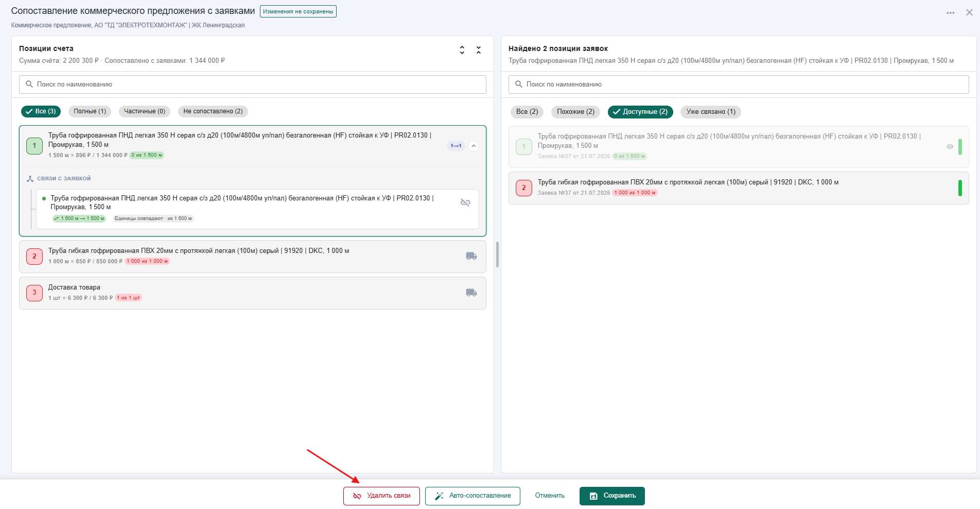This screenshot has width=980, height=509.
Task: Click faded request item 1 badge
Action: [524, 147]
